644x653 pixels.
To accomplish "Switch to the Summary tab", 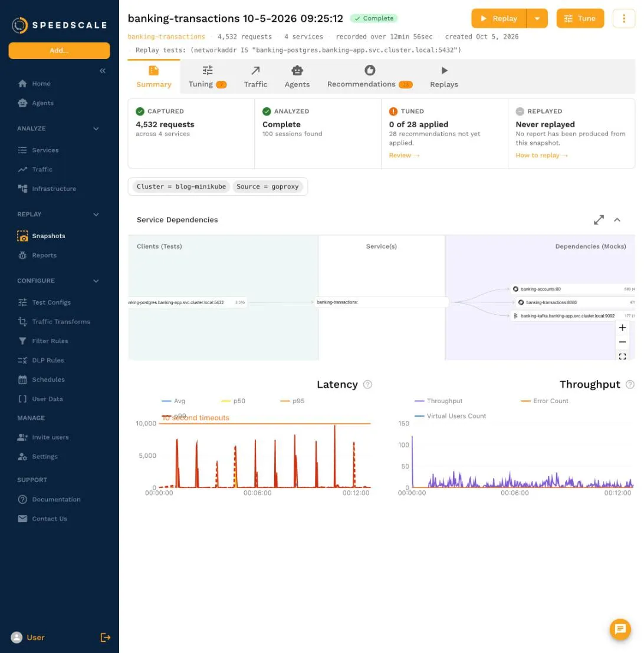I will click(x=154, y=77).
